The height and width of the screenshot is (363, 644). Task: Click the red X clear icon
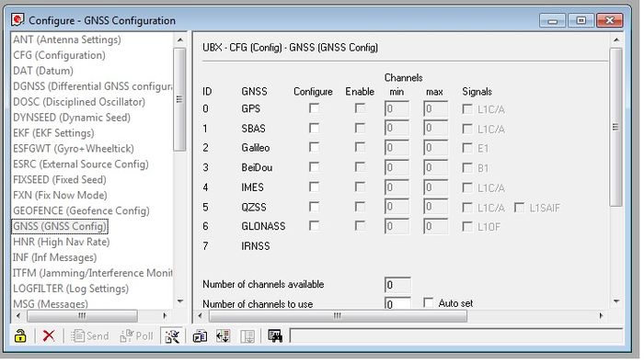coord(49,337)
